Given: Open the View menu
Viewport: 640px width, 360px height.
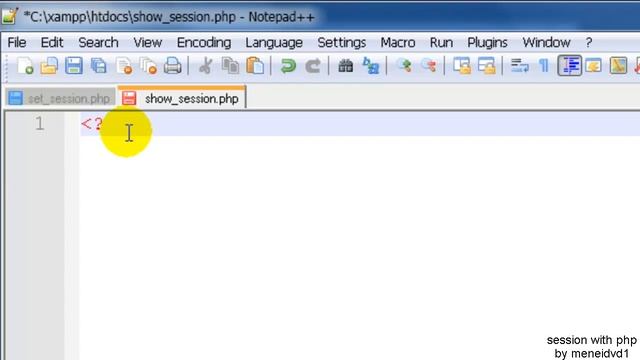Looking at the screenshot, I should click(148, 42).
